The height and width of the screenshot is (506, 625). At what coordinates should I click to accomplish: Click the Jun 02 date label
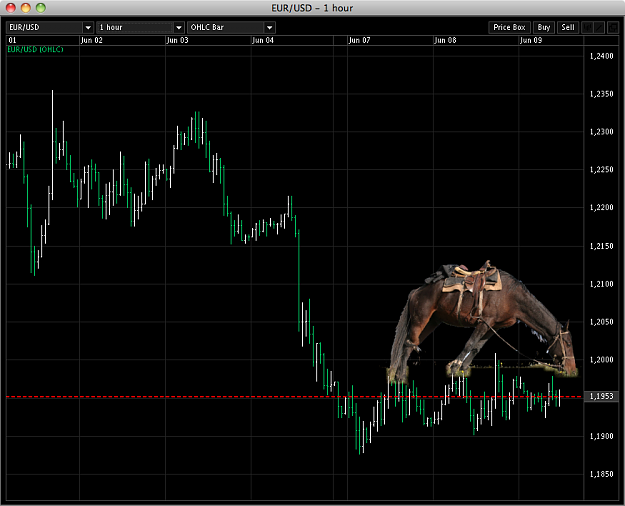91,40
